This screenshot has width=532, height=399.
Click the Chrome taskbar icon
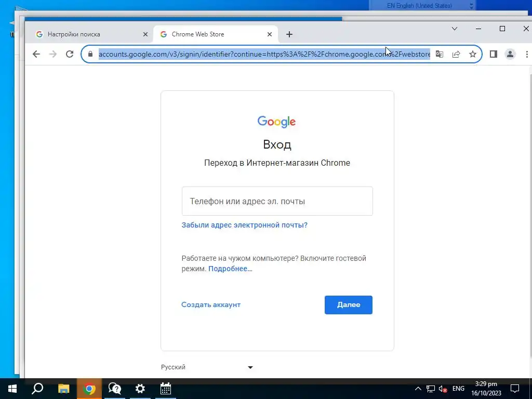click(89, 389)
